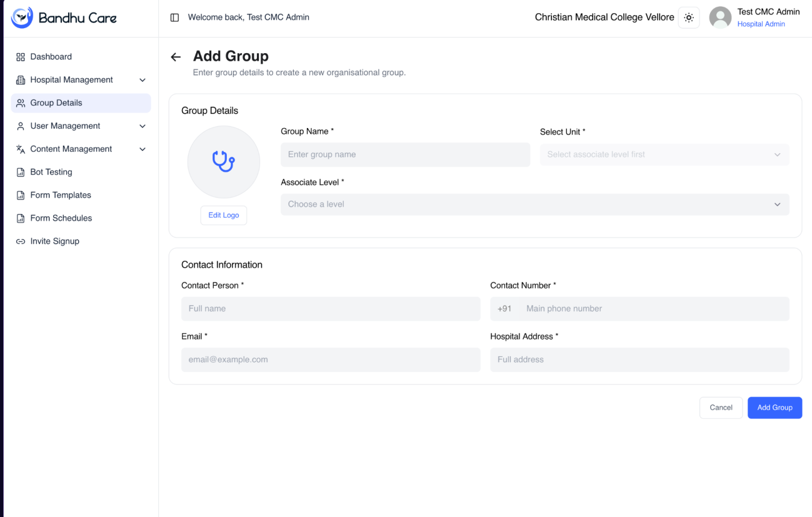Click the Hospital Address field
Viewport: 812px width, 517px height.
(x=639, y=360)
